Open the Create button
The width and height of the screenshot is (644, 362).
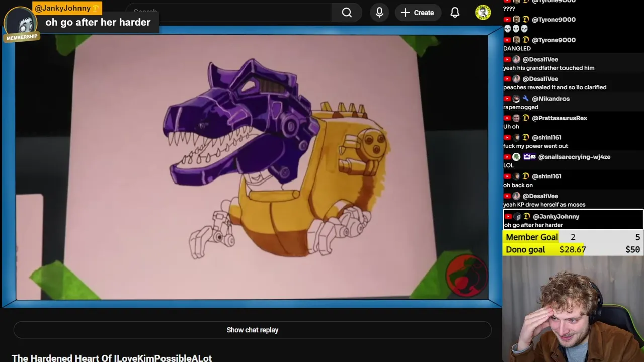(417, 13)
